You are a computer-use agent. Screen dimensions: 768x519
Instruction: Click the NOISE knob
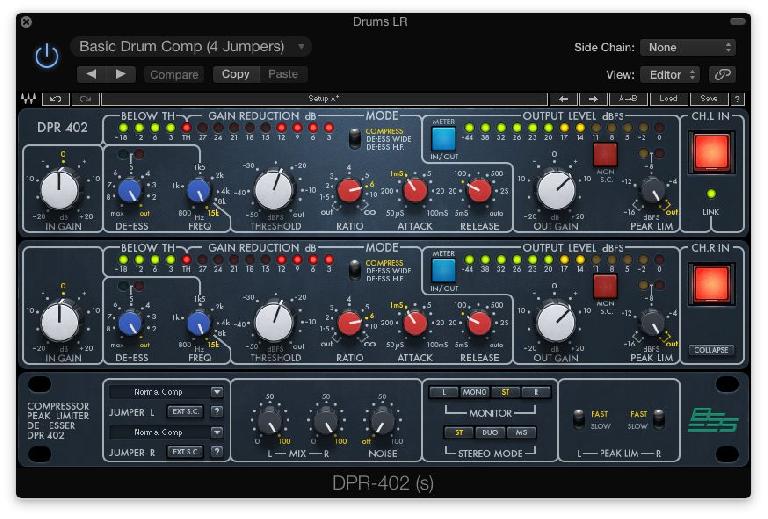(x=383, y=421)
